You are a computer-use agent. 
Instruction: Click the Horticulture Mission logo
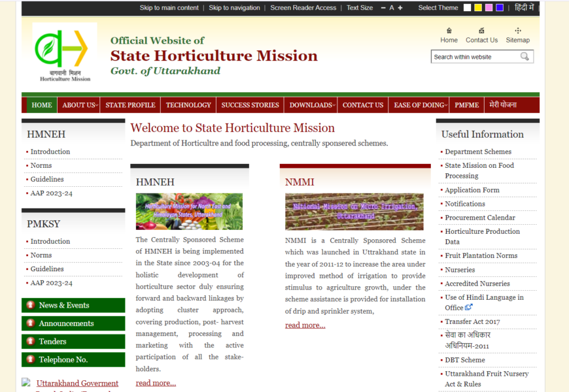[x=65, y=53]
